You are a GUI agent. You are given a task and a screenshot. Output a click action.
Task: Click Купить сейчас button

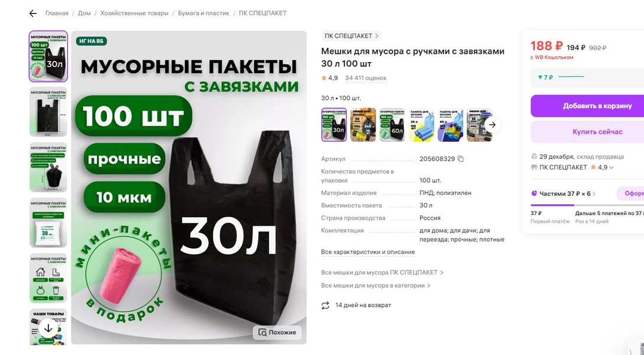(587, 132)
